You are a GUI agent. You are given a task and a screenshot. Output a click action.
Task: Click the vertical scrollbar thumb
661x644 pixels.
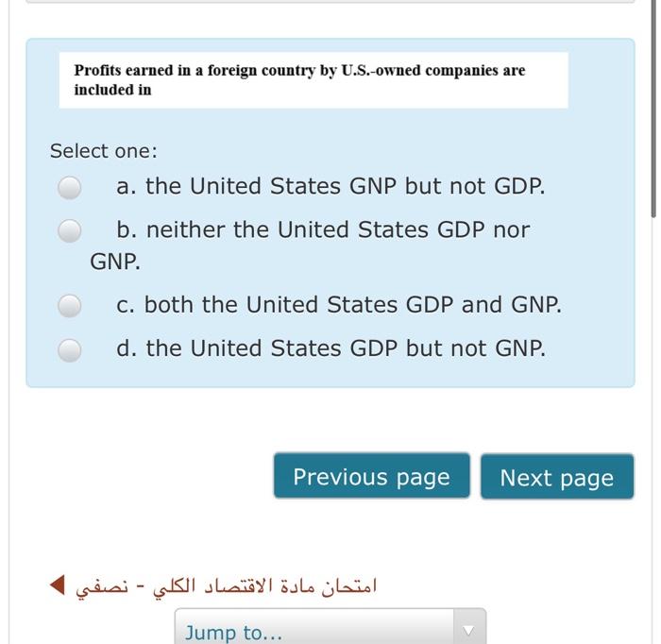(x=653, y=109)
